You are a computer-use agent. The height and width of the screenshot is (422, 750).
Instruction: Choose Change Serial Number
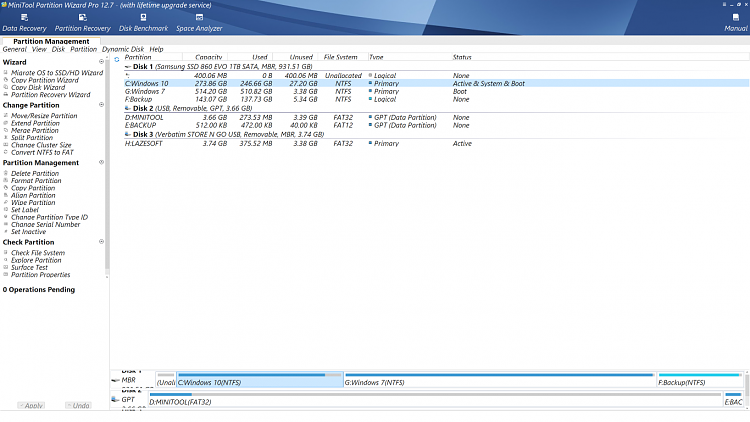[x=45, y=224]
